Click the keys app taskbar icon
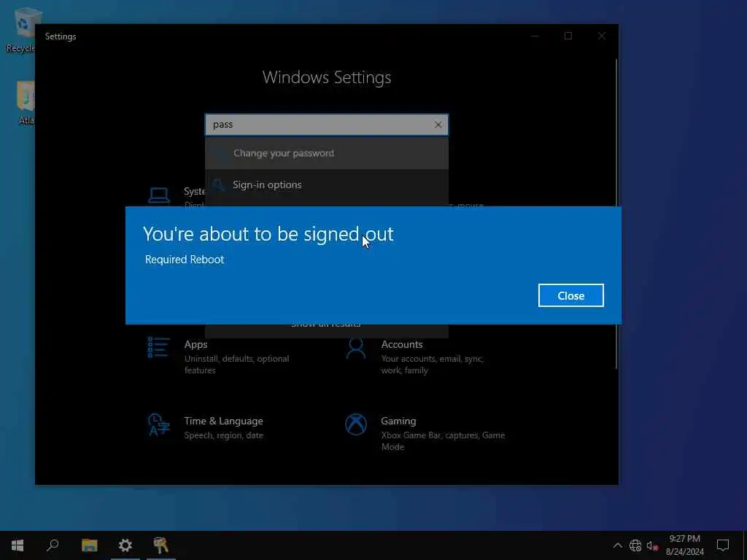The width and height of the screenshot is (747, 560). coord(161,545)
